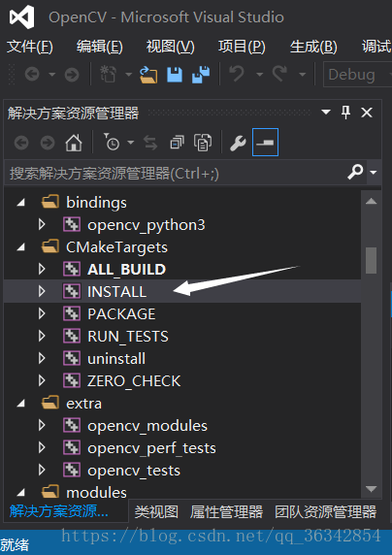Viewport: 392px width, 555px height.
Task: Open the 项目(P) menu
Action: pyautogui.click(x=242, y=47)
